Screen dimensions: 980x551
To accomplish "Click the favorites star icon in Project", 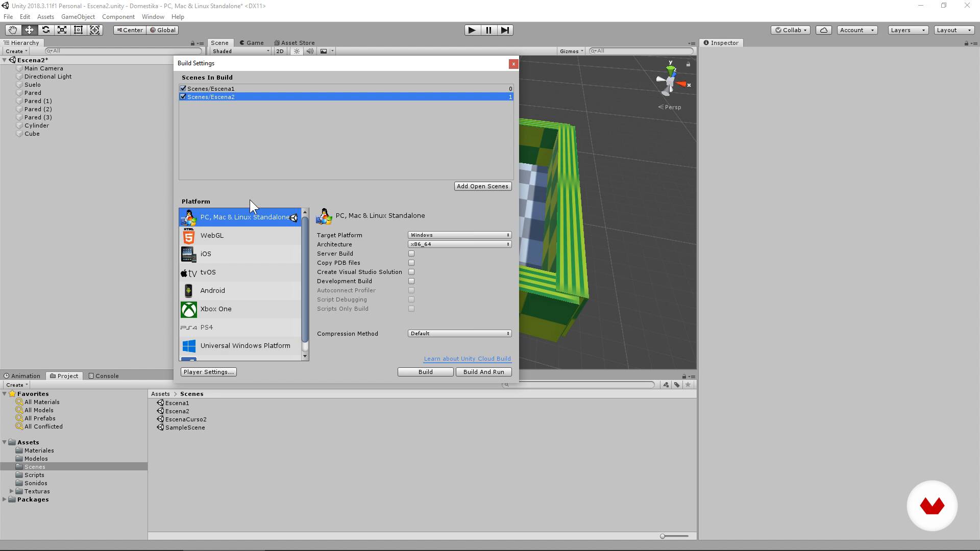I will click(688, 385).
